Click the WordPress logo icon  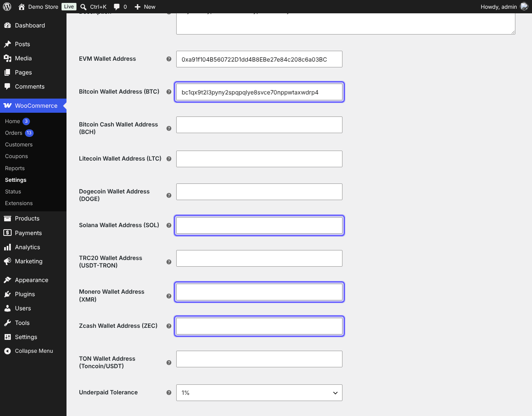(7, 7)
